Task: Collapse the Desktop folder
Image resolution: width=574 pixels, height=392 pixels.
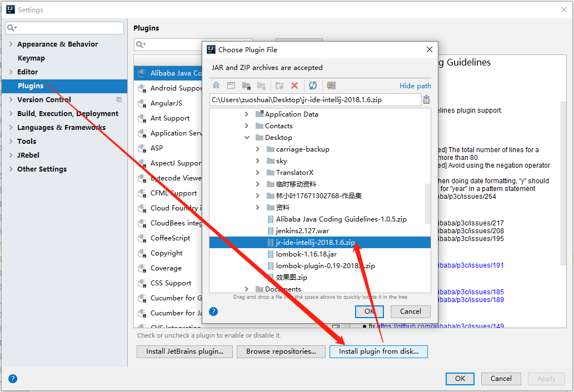Action: (x=247, y=138)
